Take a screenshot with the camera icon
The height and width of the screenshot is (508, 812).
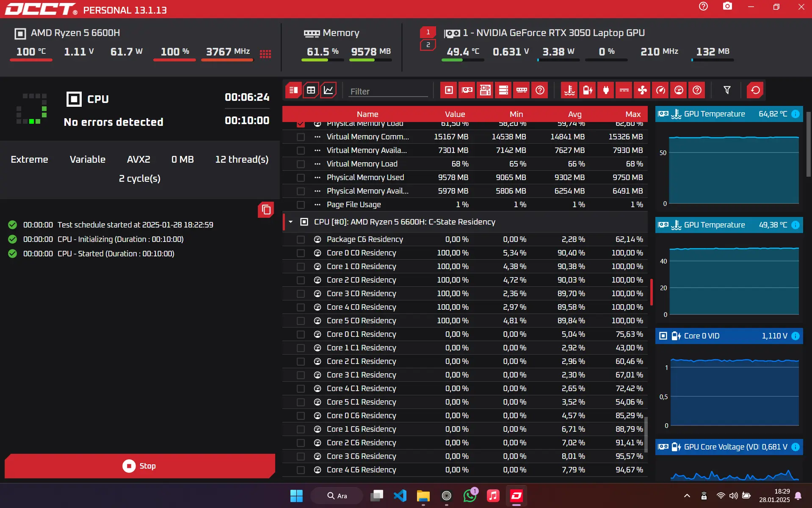(727, 6)
